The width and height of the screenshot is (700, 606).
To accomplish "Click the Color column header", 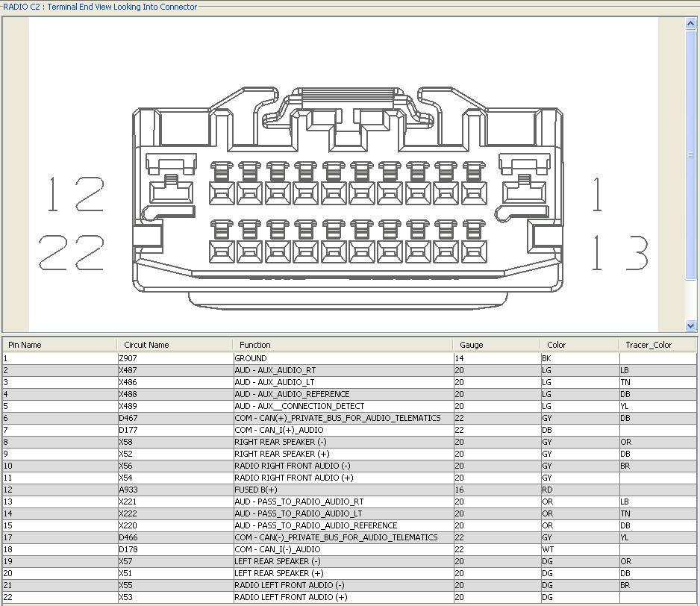I will [579, 345].
